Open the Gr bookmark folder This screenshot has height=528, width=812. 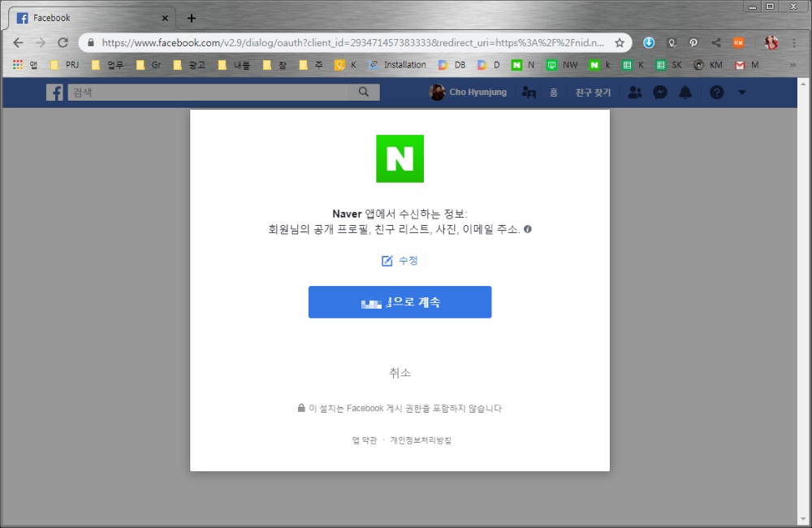click(x=149, y=65)
